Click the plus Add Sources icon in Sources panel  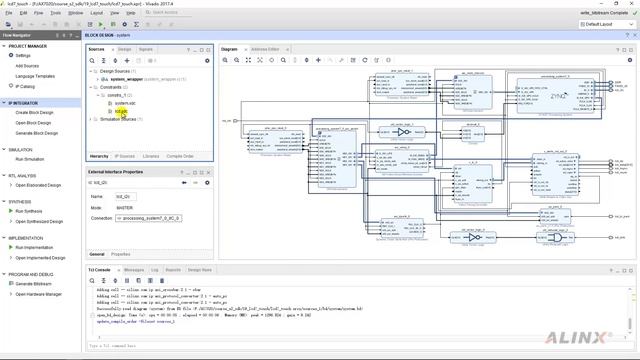[x=127, y=61]
